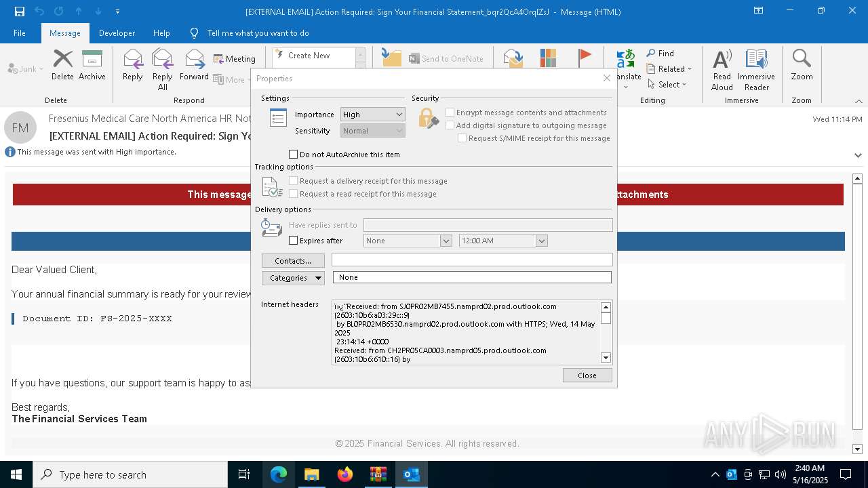The image size is (868, 488).
Task: Collapse the ribbon chevron
Action: [858, 101]
